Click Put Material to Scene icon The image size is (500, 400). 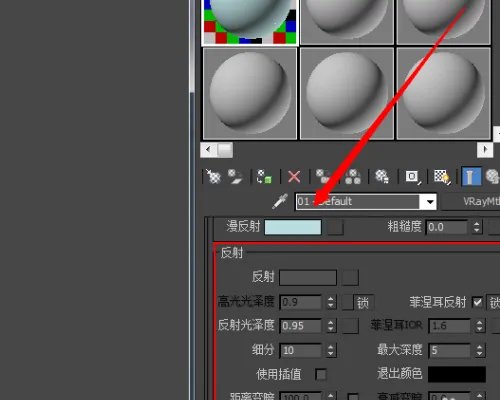[x=235, y=176]
